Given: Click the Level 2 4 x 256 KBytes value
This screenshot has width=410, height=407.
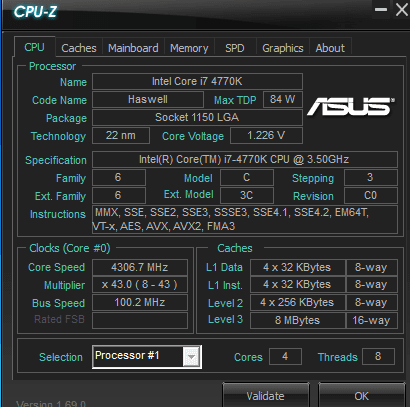Looking at the screenshot, I should pos(297,303).
